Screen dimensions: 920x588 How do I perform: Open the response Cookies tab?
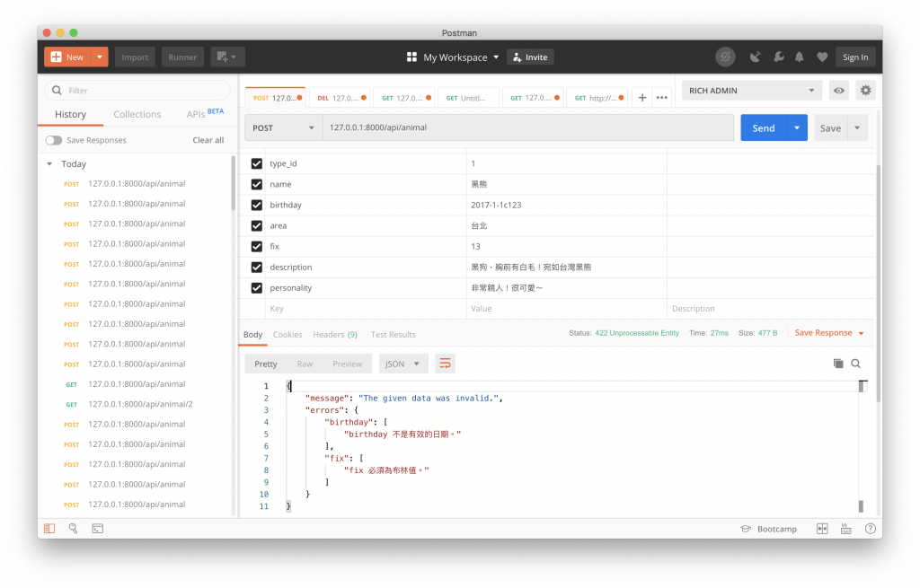tap(287, 335)
